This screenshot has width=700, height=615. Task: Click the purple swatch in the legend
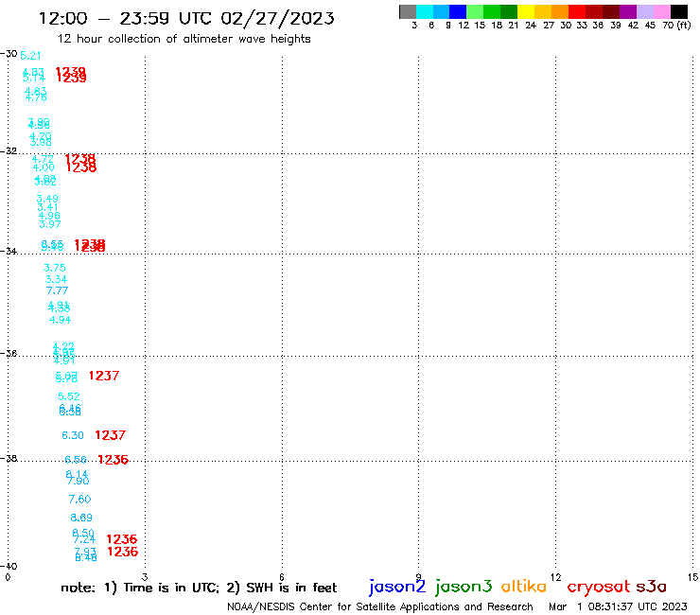point(628,11)
